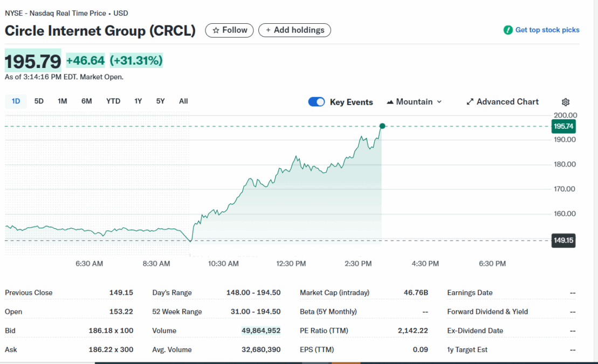
Task: Click the 195.74 current price label on axis
Action: pos(563,127)
